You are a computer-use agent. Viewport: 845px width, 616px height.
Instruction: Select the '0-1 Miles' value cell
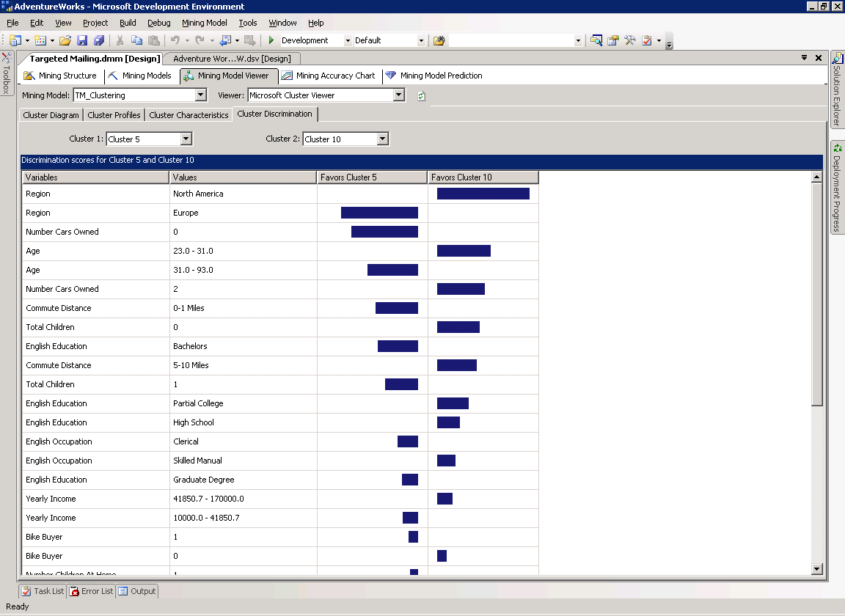point(243,308)
